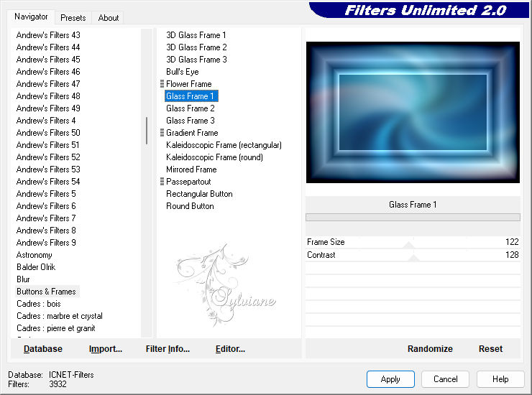532x395 pixels.
Task: Choose the Mirrored Frame filter
Action: [x=191, y=169]
